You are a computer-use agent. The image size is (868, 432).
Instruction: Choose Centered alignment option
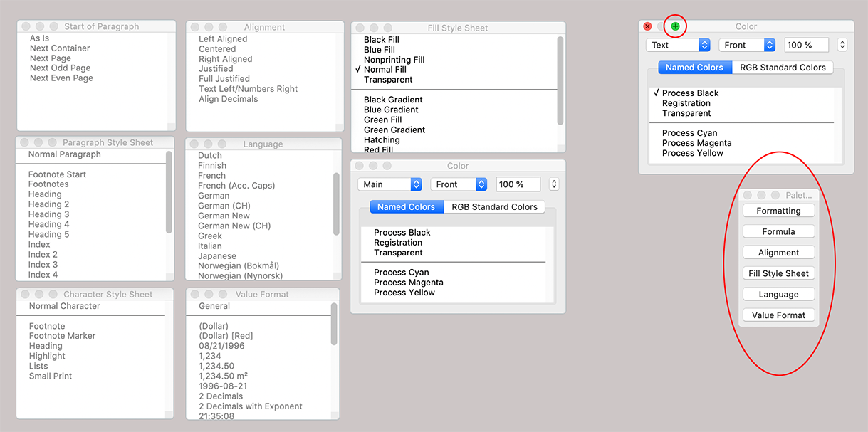[x=217, y=49]
